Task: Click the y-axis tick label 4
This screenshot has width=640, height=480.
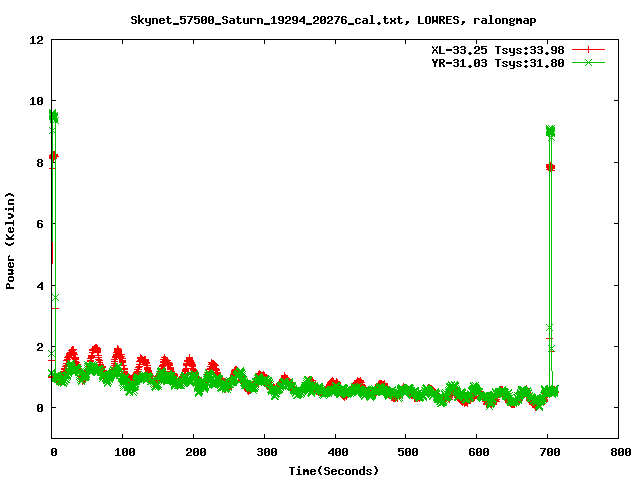Action: click(x=40, y=286)
